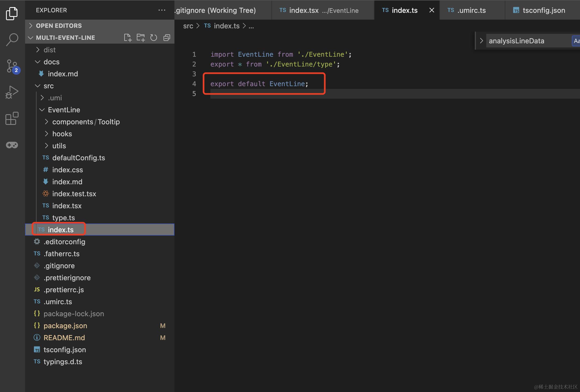Screen dimensions: 580x392
Task: Open tsconfig.json in file tree
Action: tap(100, 349)
